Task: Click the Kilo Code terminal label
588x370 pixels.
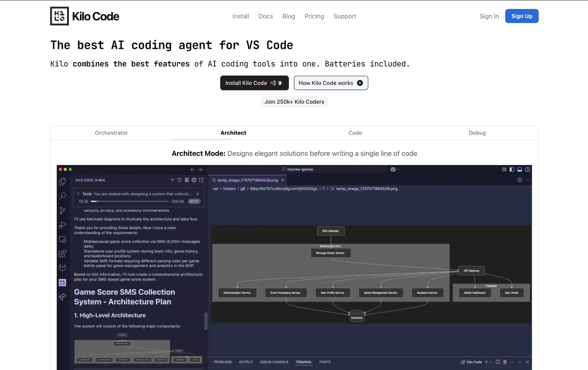Action: [472, 362]
